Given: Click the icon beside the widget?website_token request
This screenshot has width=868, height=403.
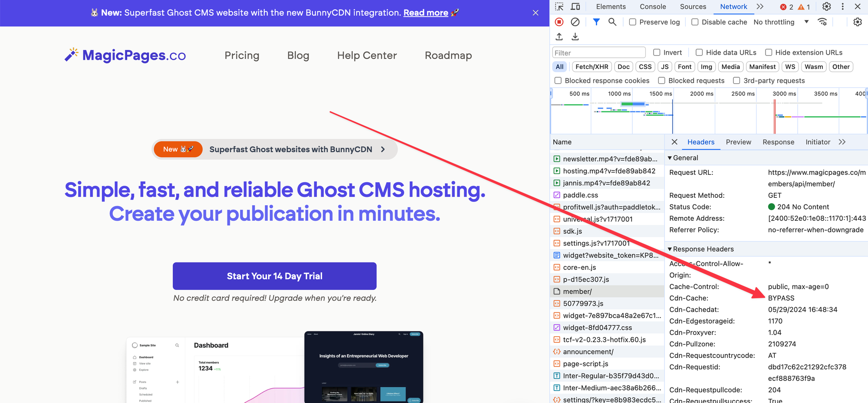Looking at the screenshot, I should (557, 256).
